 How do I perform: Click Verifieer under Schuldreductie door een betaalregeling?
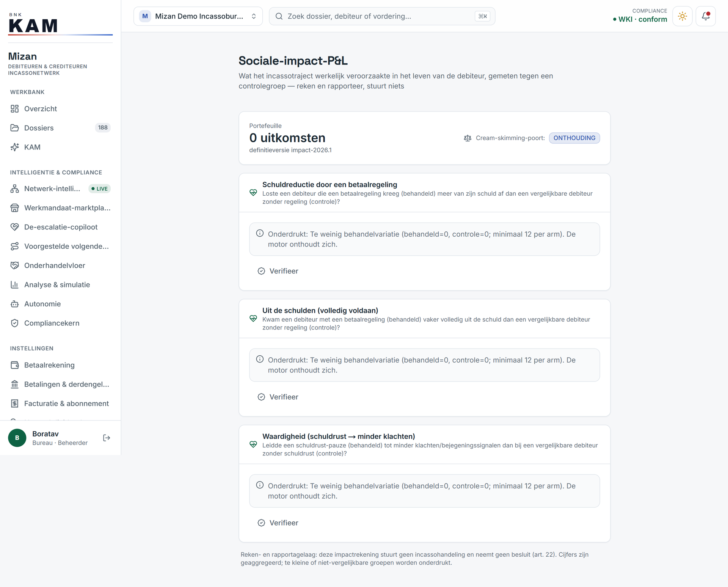[x=278, y=271]
